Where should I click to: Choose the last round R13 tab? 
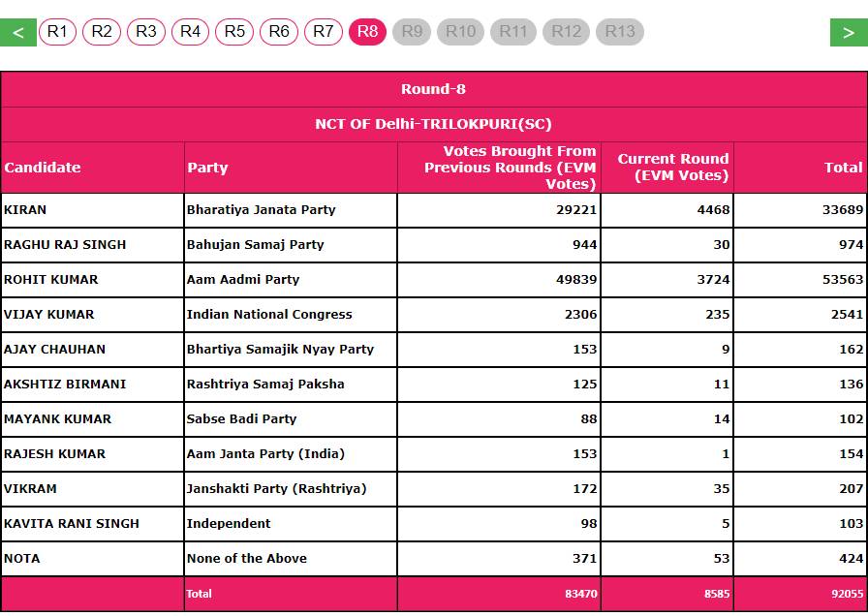pos(620,32)
